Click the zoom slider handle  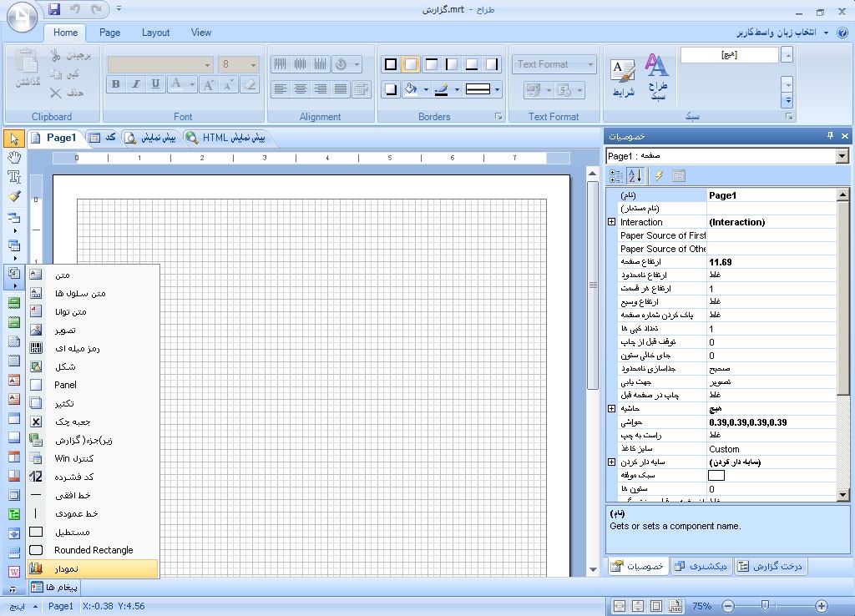pyautogui.click(x=765, y=606)
